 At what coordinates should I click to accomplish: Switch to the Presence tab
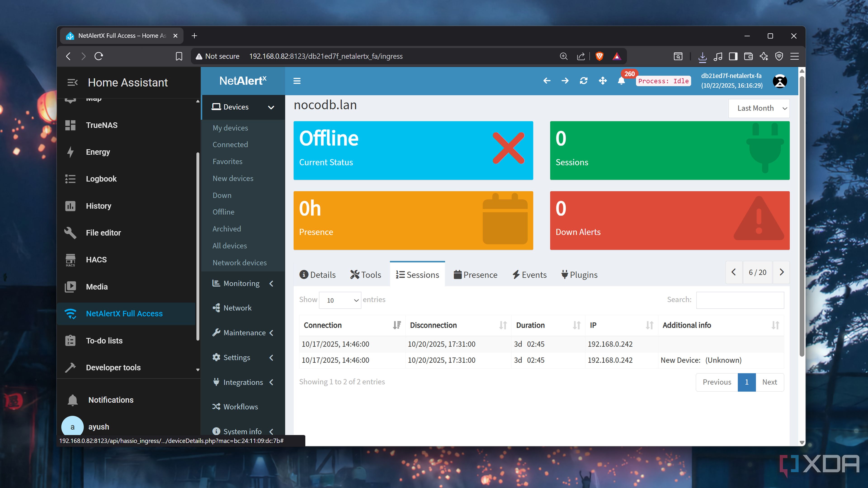click(x=475, y=275)
